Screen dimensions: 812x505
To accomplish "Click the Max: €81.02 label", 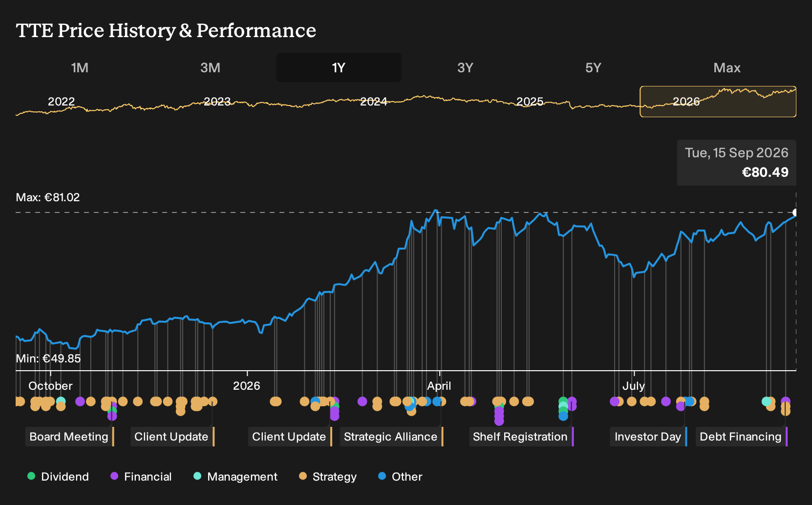I will tap(48, 197).
